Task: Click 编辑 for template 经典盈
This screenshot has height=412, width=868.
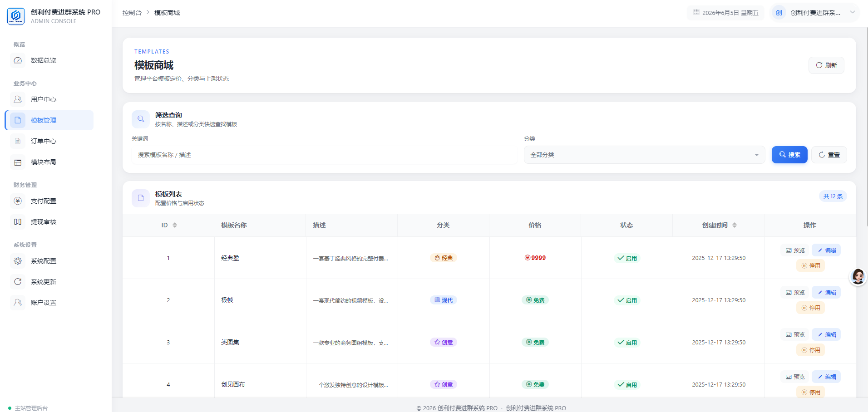Action: [x=826, y=250]
